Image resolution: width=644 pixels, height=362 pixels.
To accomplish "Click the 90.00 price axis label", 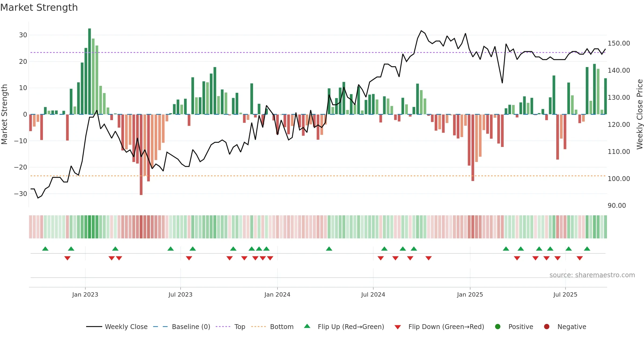I will (x=617, y=206).
